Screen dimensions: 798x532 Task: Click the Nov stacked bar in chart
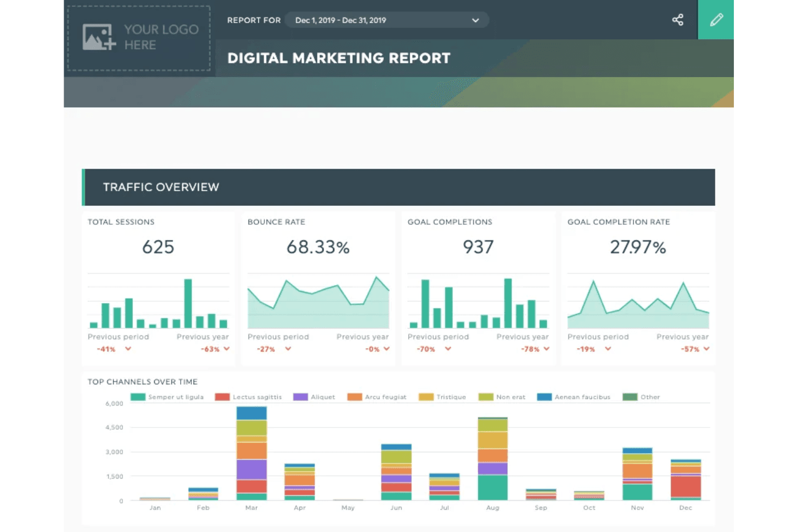637,474
